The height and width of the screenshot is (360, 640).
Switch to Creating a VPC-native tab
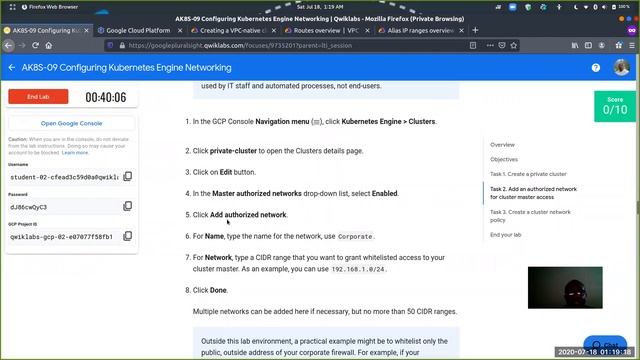233,31
